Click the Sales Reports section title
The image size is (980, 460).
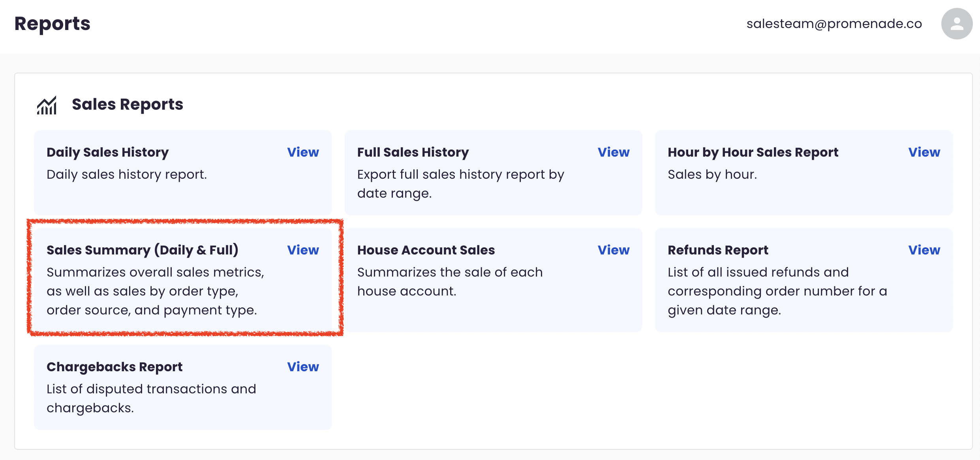(128, 105)
